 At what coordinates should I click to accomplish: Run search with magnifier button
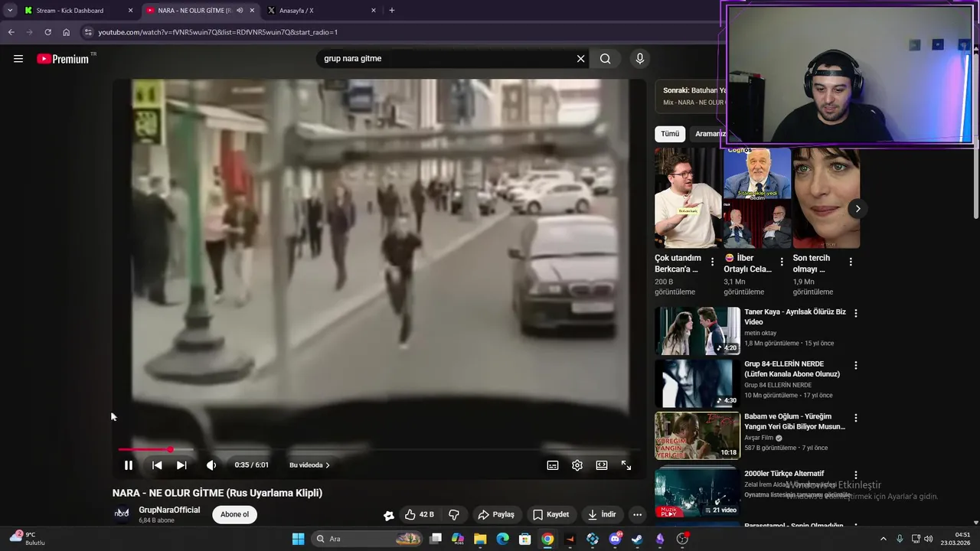pyautogui.click(x=606, y=59)
